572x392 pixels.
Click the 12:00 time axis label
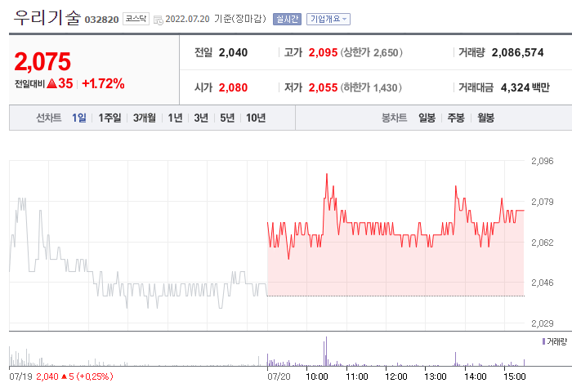(x=395, y=376)
